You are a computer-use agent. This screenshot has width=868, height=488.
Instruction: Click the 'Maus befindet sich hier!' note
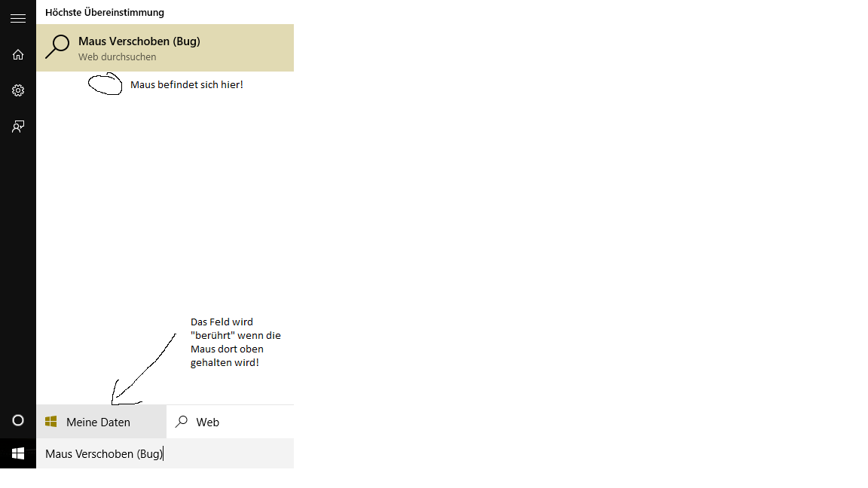[187, 84]
